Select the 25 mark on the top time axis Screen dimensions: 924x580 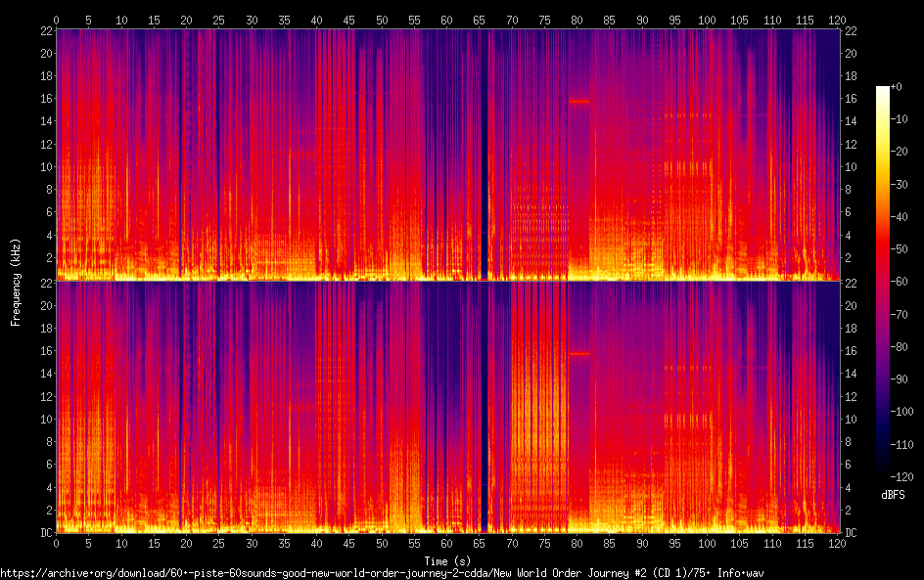[219, 20]
